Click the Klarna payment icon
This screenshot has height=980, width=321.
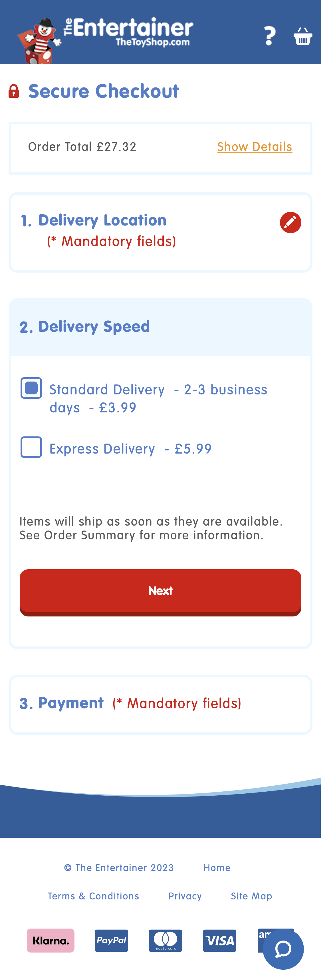(51, 941)
